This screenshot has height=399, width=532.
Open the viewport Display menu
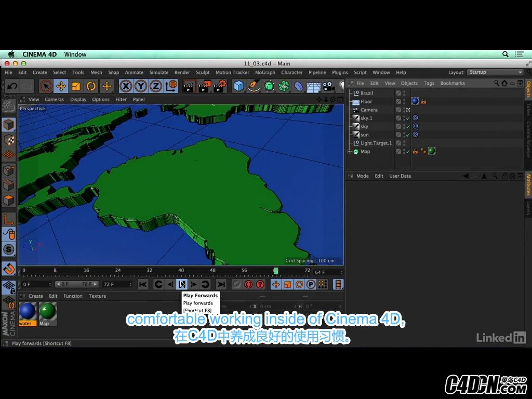[x=78, y=99]
